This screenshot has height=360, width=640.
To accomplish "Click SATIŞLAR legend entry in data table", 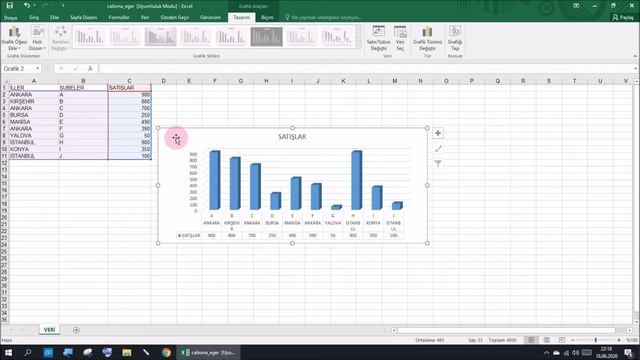I will pyautogui.click(x=189, y=236).
